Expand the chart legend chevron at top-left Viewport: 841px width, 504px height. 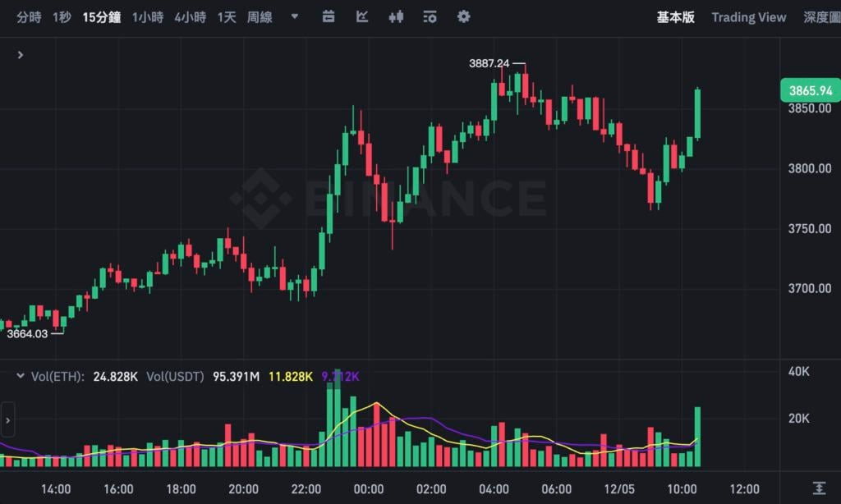tap(21, 55)
